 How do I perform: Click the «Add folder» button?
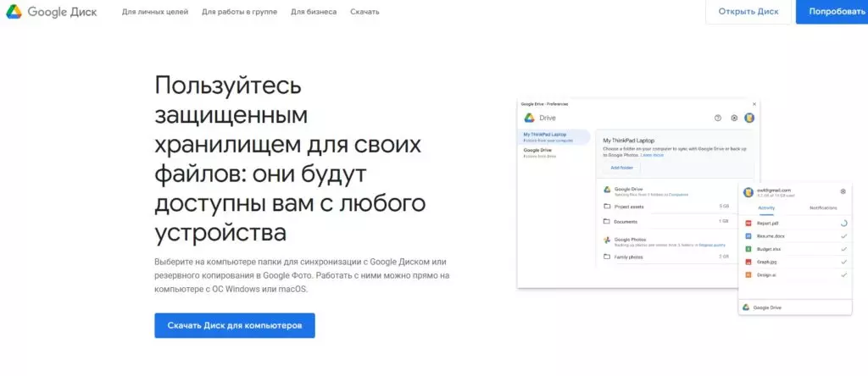pyautogui.click(x=621, y=168)
